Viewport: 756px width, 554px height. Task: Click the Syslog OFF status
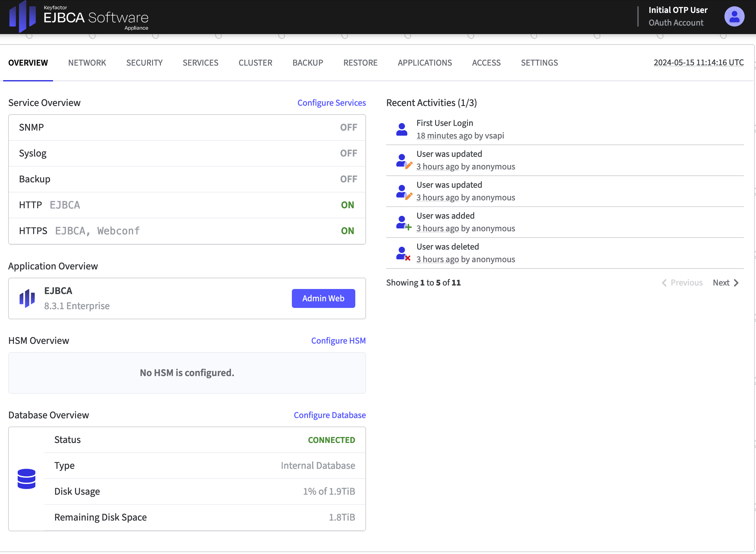[348, 153]
